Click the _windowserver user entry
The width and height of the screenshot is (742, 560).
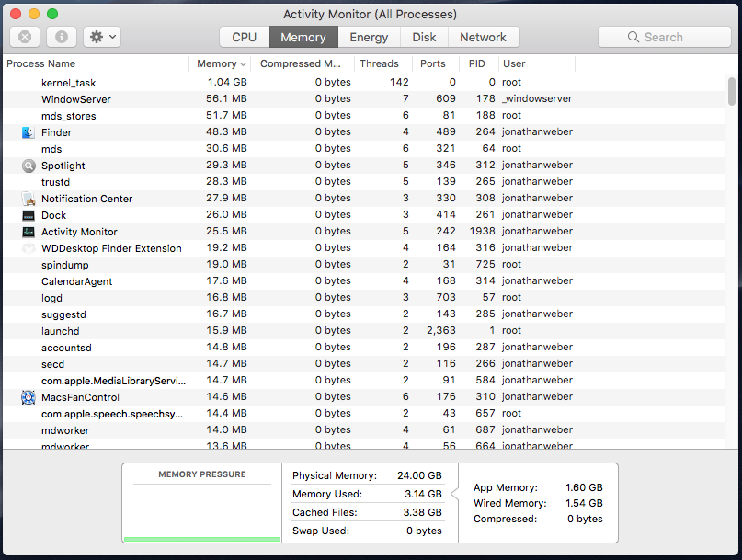(x=537, y=98)
